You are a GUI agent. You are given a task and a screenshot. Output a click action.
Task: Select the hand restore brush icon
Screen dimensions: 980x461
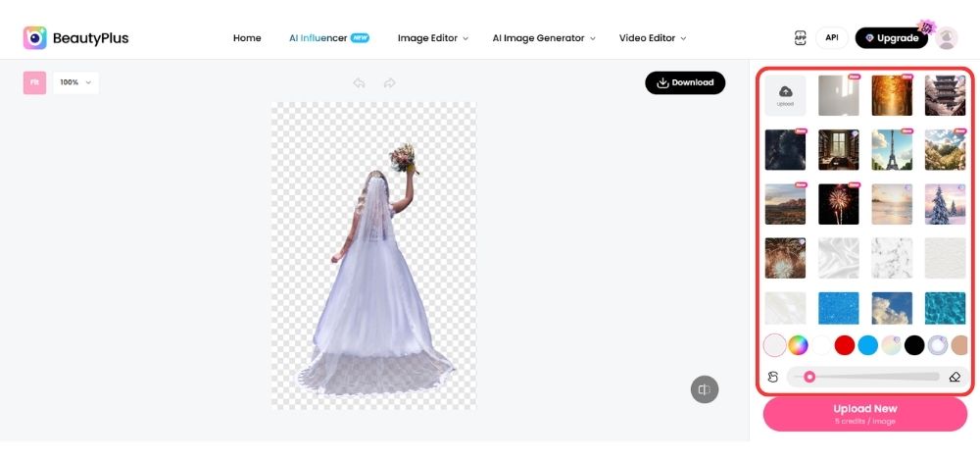pos(773,377)
